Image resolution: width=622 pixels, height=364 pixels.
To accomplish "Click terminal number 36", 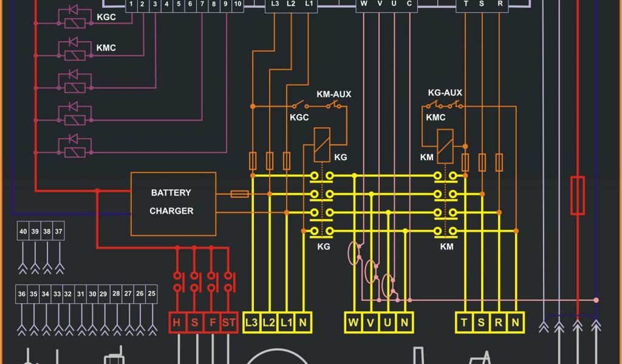I will (22, 294).
